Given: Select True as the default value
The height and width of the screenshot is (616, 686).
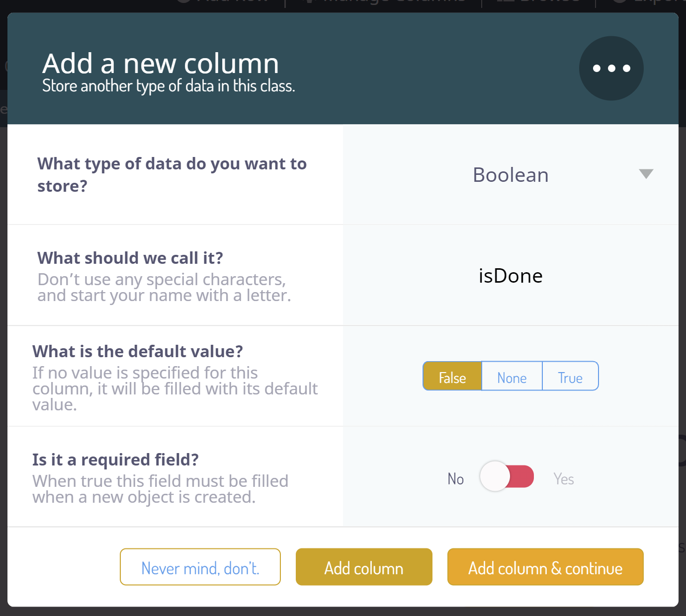Looking at the screenshot, I should pyautogui.click(x=570, y=377).
